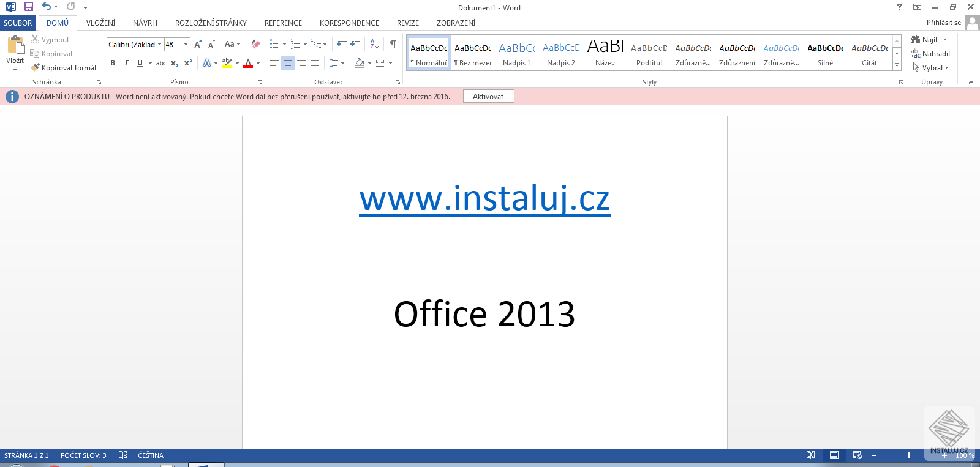Screen dimensions: 980x467
Task: Align text to the left
Action: [x=274, y=63]
